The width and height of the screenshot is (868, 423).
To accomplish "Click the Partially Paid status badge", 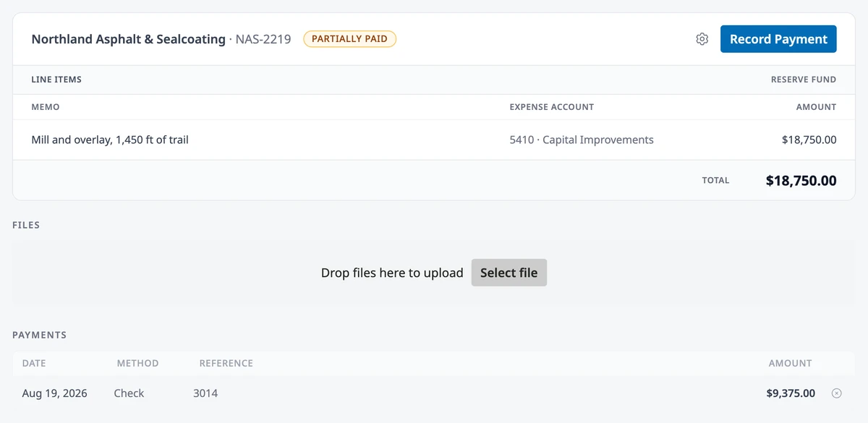I will tap(349, 39).
